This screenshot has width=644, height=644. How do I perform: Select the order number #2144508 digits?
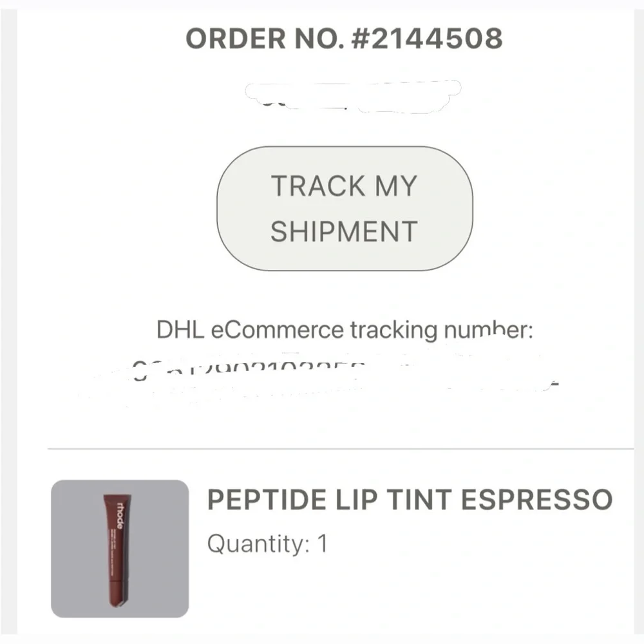coord(427,38)
